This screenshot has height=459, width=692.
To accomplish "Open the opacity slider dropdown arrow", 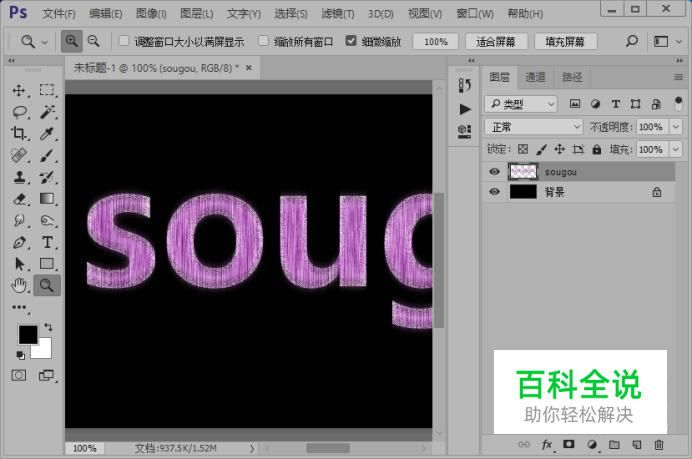I will [676, 127].
